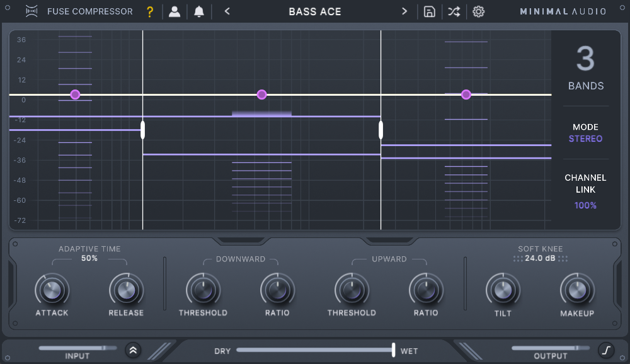Click the Soft Knee 24.0 dB value
The height and width of the screenshot is (364, 630).
coord(540,258)
